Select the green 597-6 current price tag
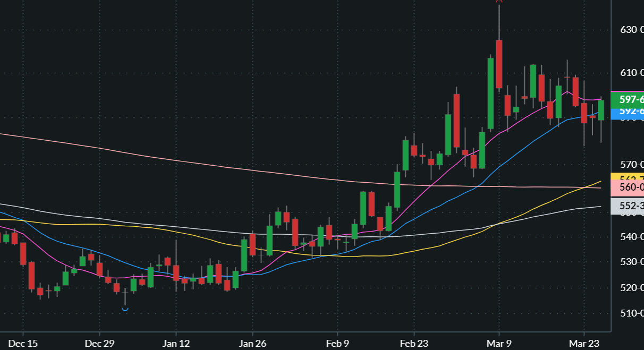 click(628, 99)
